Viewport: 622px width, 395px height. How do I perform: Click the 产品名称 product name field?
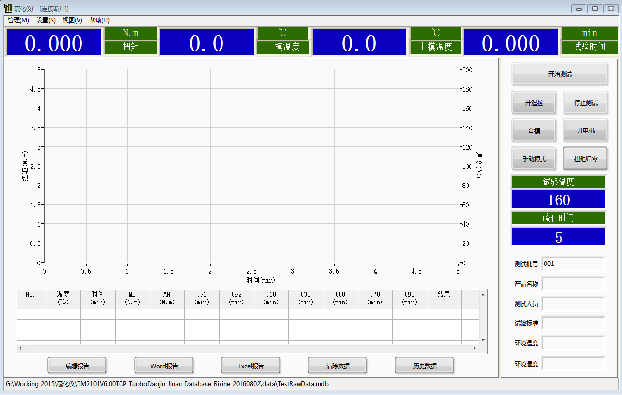573,284
